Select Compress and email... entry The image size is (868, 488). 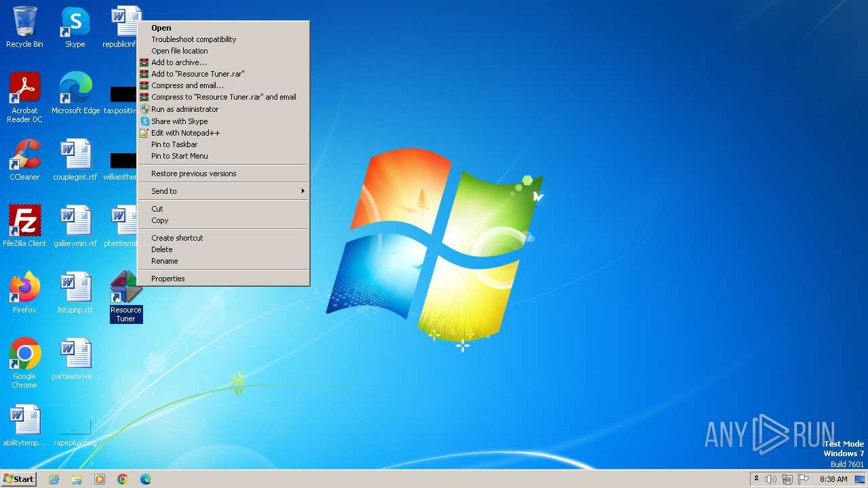click(x=224, y=85)
